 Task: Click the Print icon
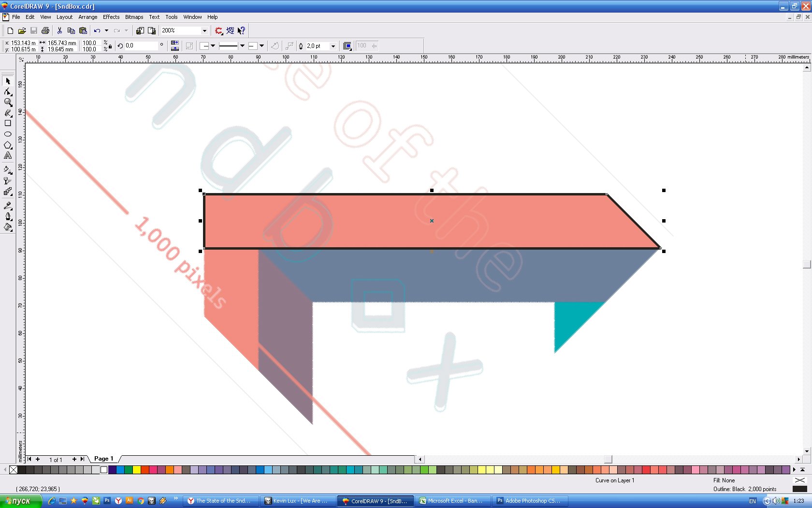pyautogui.click(x=45, y=30)
